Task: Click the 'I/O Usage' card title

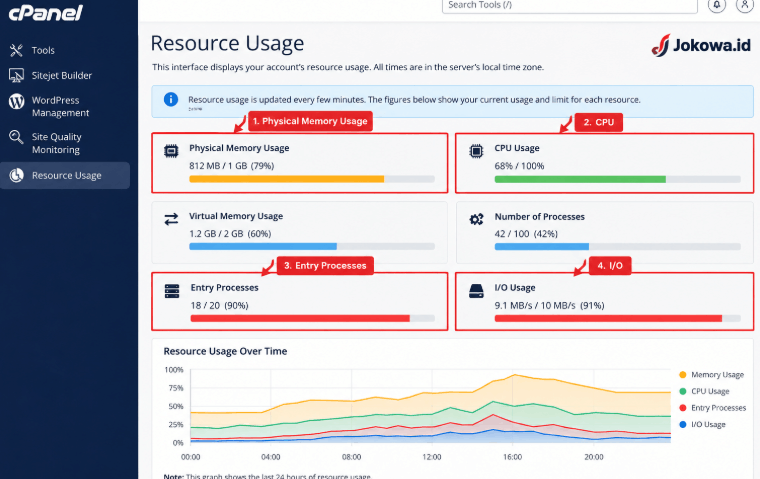Action: pos(515,287)
